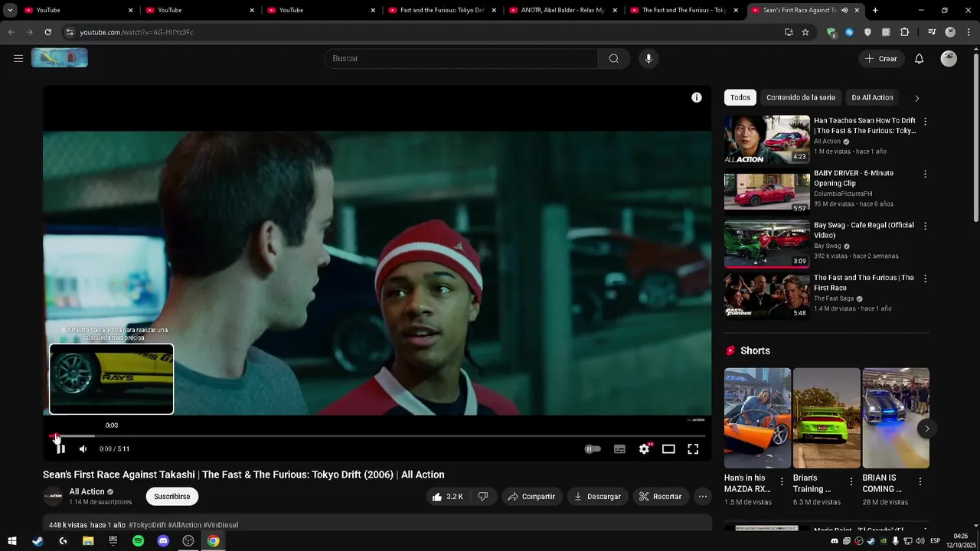Open the player settings gear

[x=644, y=449]
